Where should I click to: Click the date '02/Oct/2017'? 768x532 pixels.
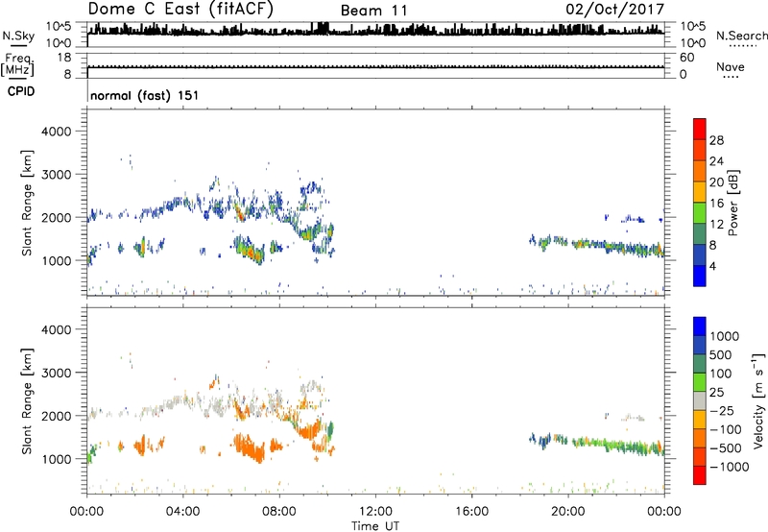pyautogui.click(x=614, y=10)
